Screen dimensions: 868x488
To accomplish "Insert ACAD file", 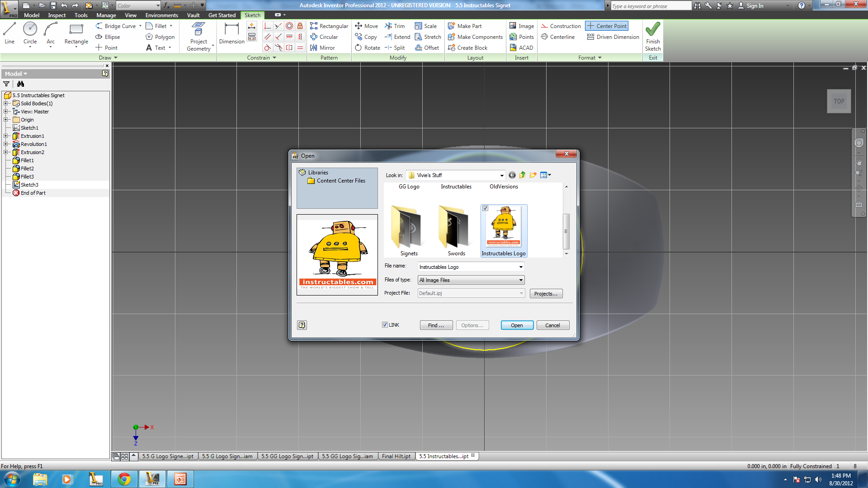I will (x=521, y=47).
